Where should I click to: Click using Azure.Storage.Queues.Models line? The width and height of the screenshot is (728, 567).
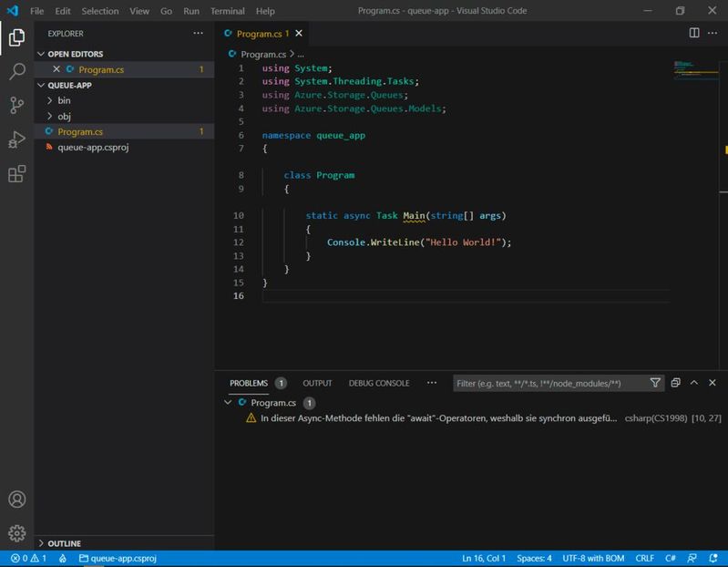tap(354, 108)
